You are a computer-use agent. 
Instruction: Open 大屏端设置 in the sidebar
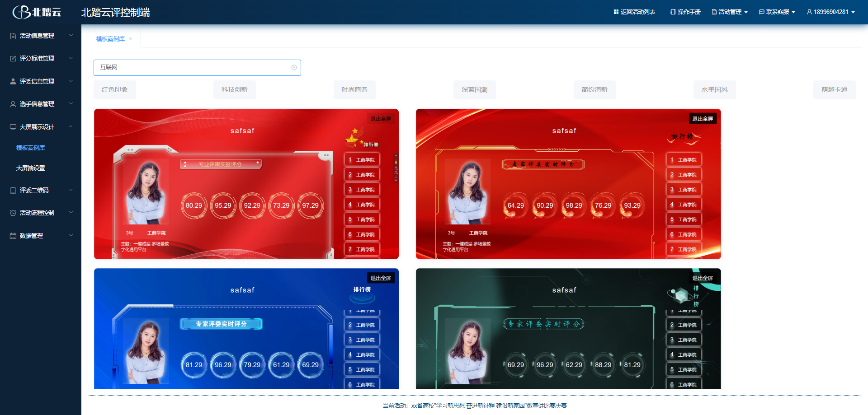coord(31,168)
